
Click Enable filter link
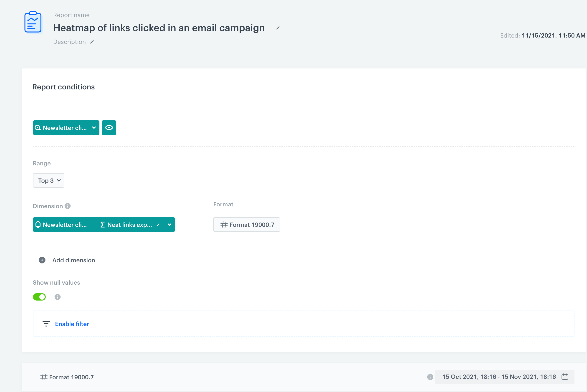(x=72, y=324)
